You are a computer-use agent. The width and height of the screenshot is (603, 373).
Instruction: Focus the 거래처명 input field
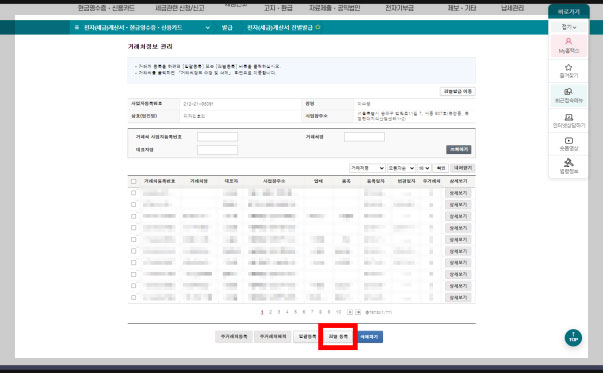coord(364,137)
